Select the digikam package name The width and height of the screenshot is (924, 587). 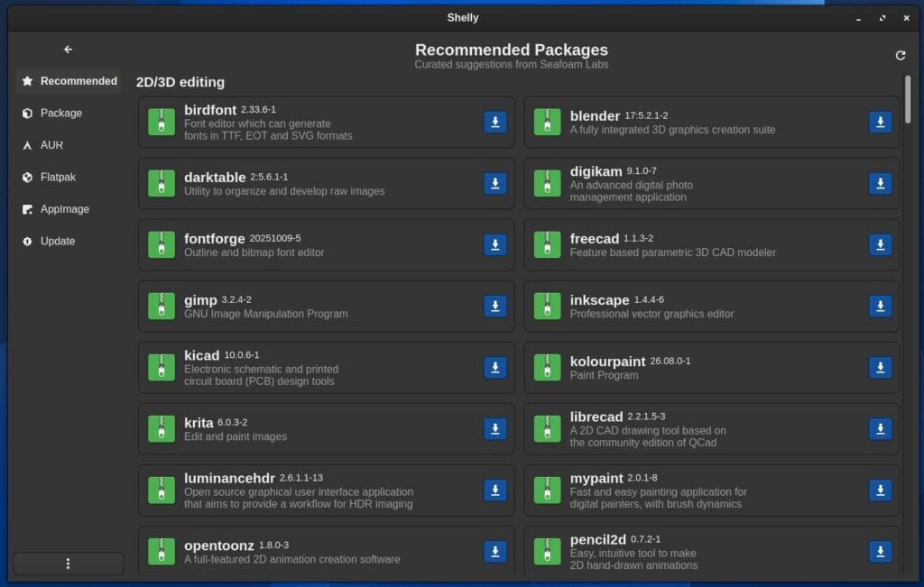(596, 171)
